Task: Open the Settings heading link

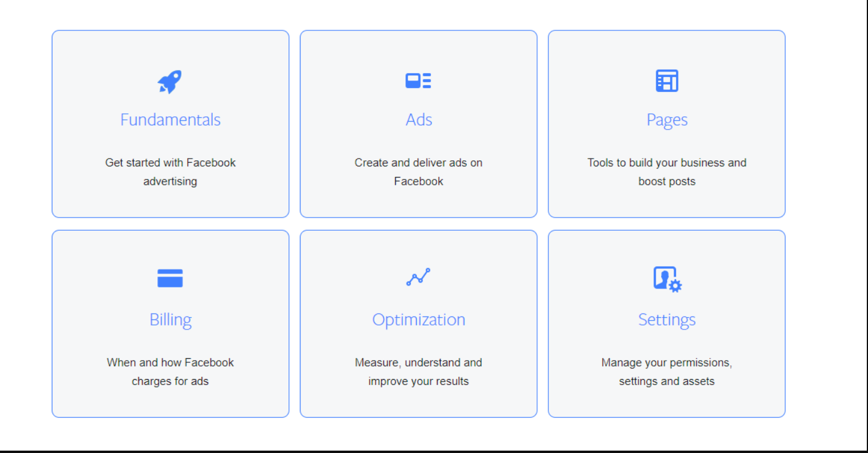Action: click(667, 320)
